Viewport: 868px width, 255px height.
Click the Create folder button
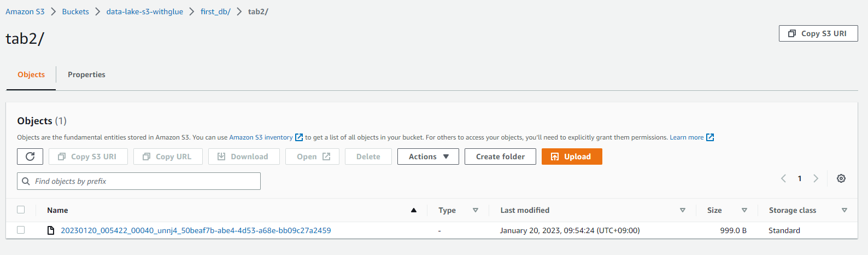500,157
